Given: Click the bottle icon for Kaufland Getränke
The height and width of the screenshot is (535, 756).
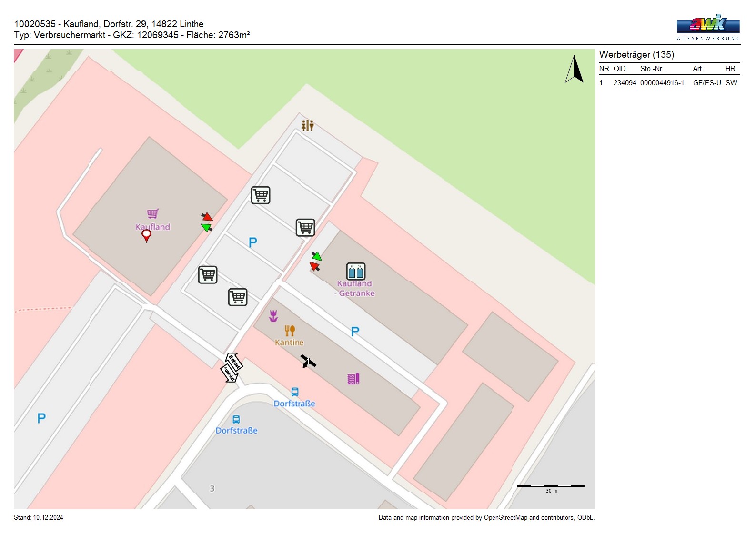Looking at the screenshot, I should click(x=356, y=271).
